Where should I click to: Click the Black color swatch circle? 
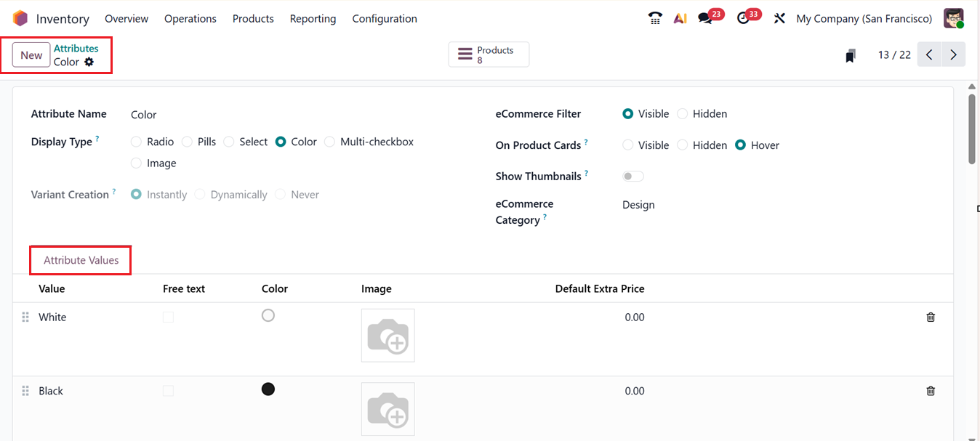pos(268,389)
